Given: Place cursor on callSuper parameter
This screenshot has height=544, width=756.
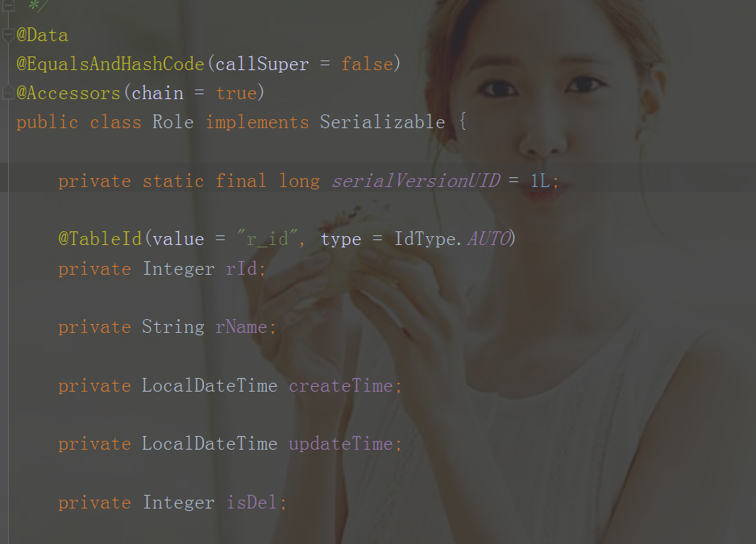Looking at the screenshot, I should (262, 64).
